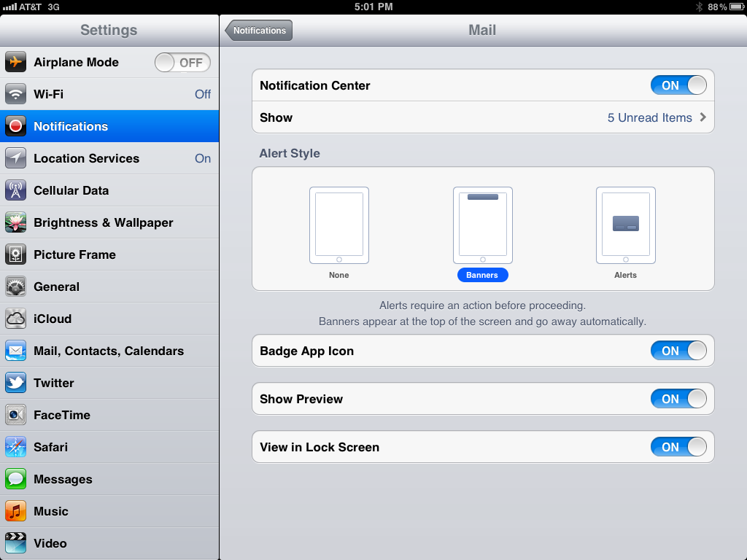Open iCloud settings
The image size is (747, 560).
109,319
